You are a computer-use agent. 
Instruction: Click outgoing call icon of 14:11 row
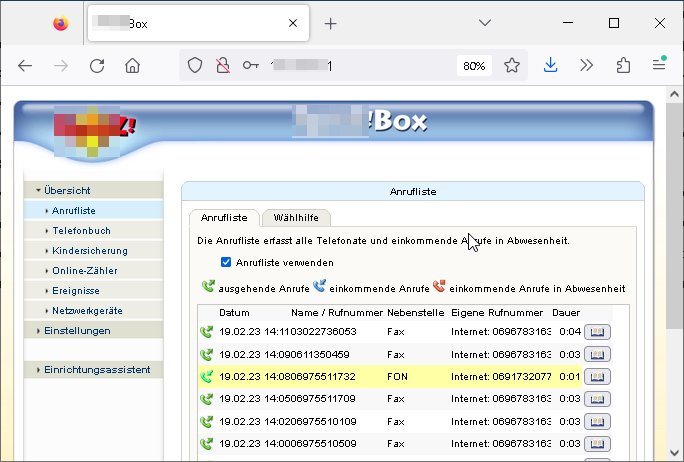click(206, 332)
